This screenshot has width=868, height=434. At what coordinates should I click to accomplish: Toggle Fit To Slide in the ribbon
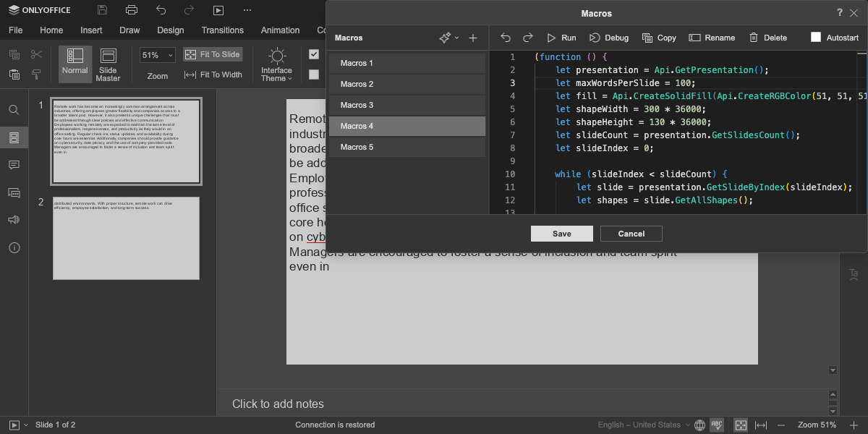click(x=212, y=55)
